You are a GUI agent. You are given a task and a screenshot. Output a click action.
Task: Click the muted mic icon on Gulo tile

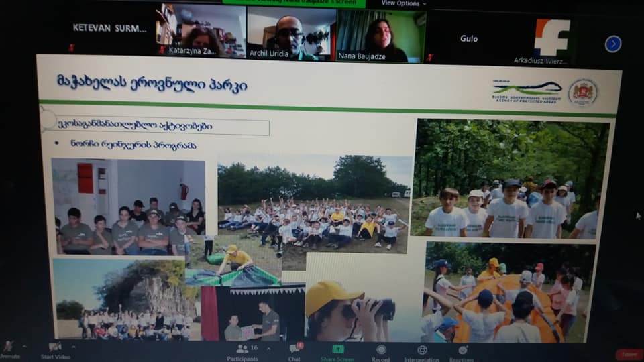click(x=430, y=58)
